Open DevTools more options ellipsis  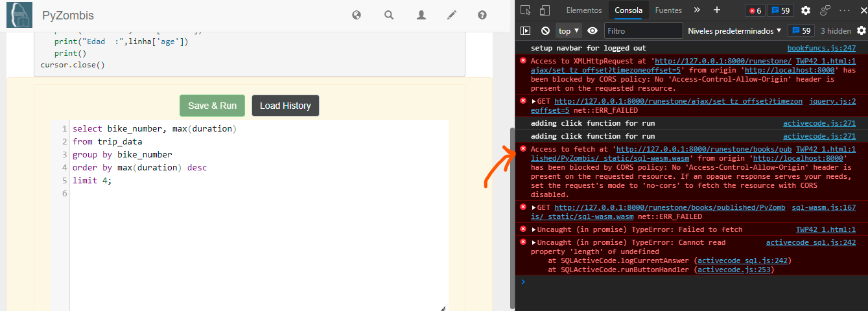pyautogui.click(x=845, y=10)
